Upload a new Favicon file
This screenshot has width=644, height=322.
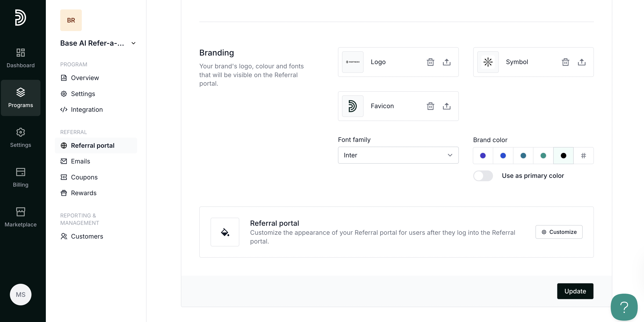[x=446, y=106]
